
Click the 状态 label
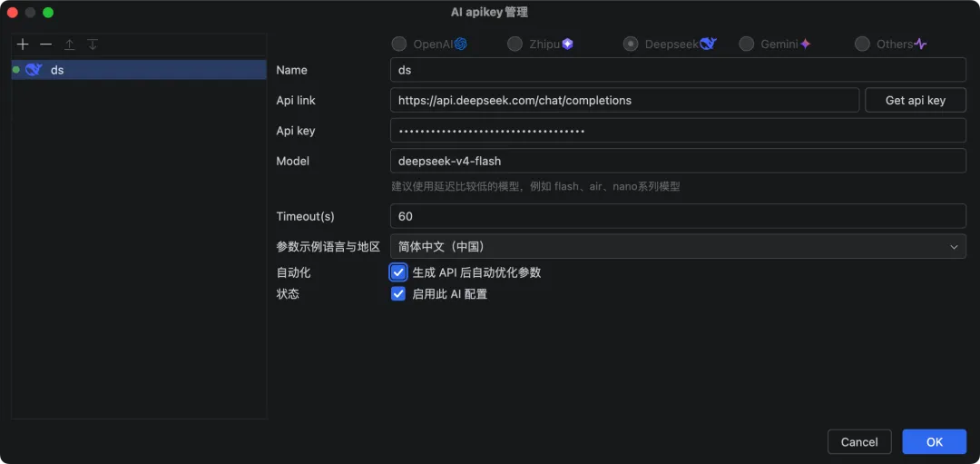[x=288, y=294]
